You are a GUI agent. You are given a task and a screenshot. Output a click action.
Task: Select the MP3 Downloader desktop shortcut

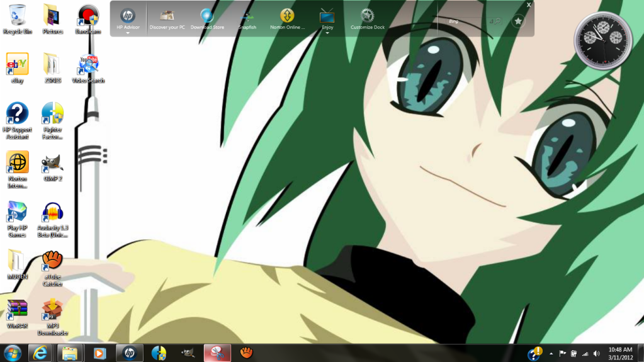(x=53, y=317)
